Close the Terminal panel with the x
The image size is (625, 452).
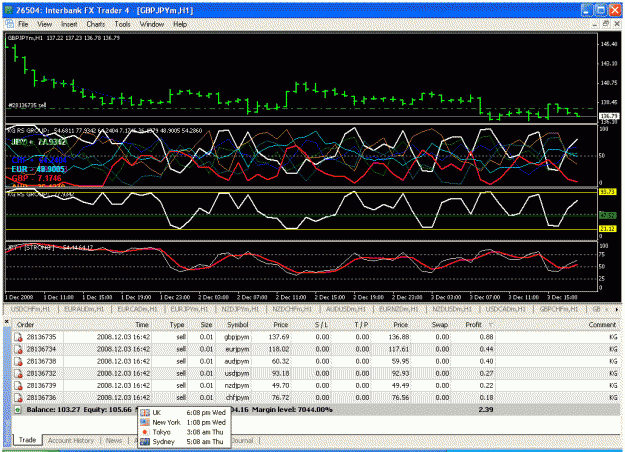tap(6, 320)
